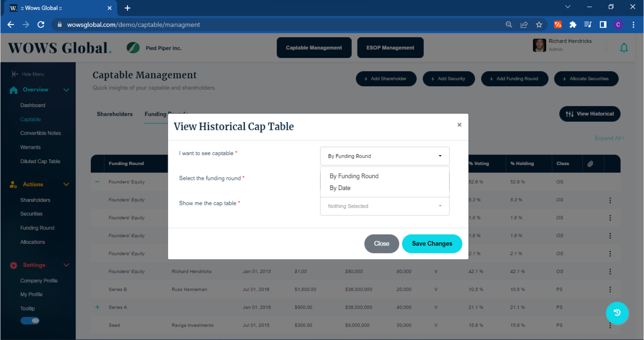Click the Funding Round column header
Viewport: 644px width, 340px height.
click(126, 164)
